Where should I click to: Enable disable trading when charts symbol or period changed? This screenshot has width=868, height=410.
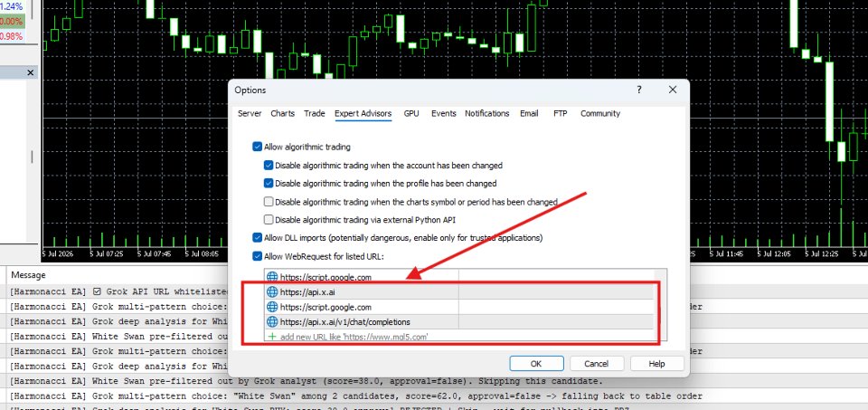click(x=269, y=202)
